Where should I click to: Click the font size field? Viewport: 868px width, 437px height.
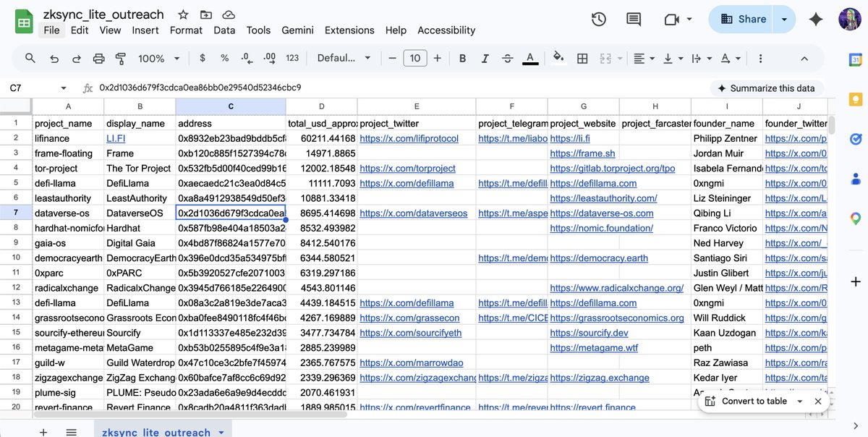tap(415, 58)
